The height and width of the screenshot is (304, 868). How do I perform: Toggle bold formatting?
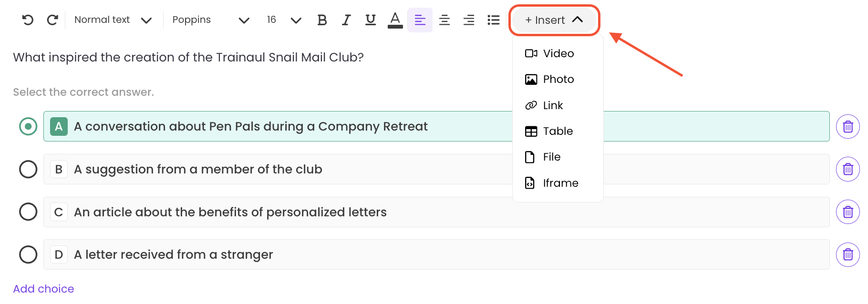click(322, 20)
